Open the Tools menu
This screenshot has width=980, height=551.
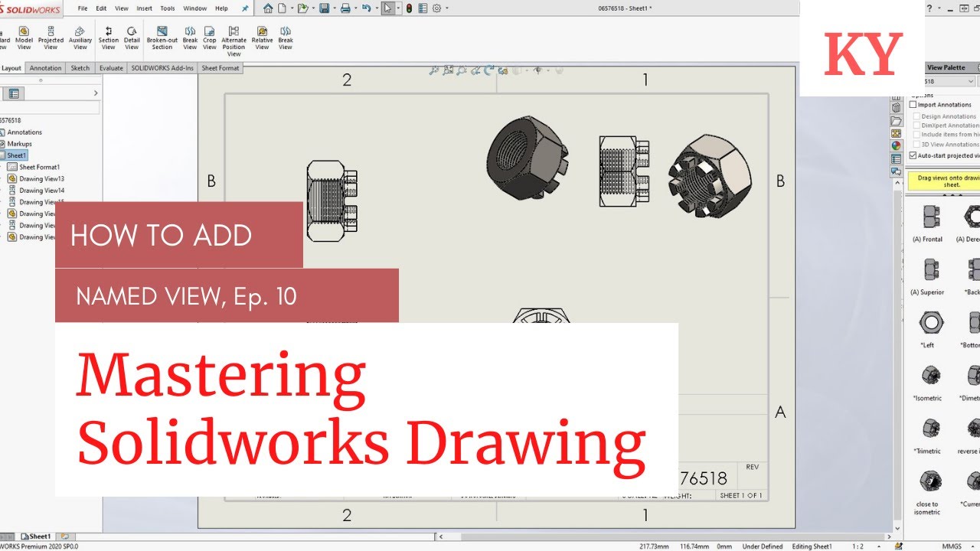click(168, 8)
